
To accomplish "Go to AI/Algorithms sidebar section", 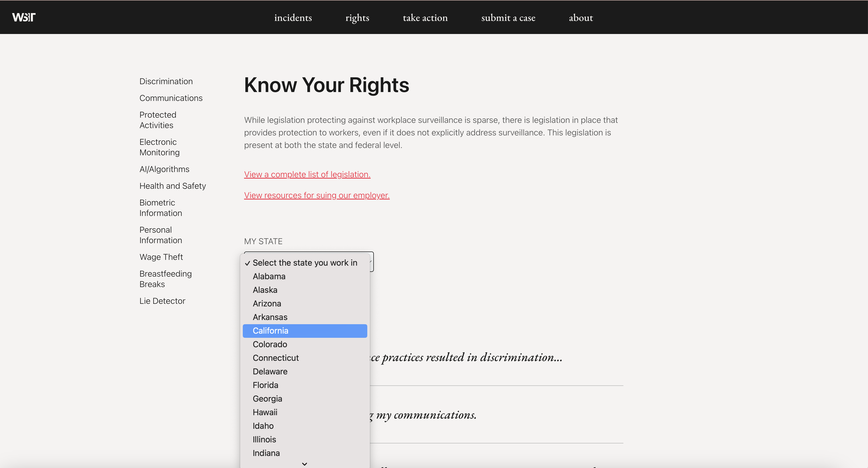I will (x=164, y=169).
